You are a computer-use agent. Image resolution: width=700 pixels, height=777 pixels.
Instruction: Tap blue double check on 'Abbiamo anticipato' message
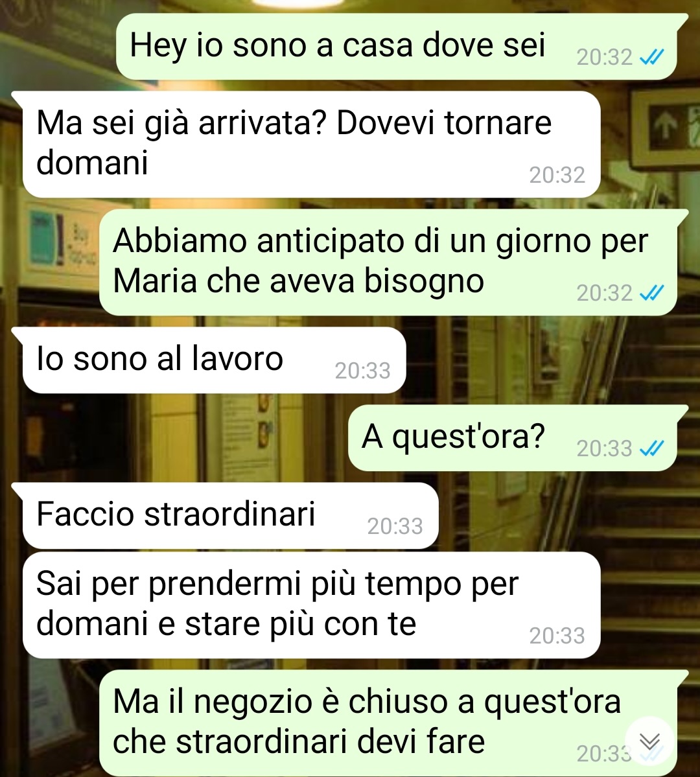(x=652, y=294)
